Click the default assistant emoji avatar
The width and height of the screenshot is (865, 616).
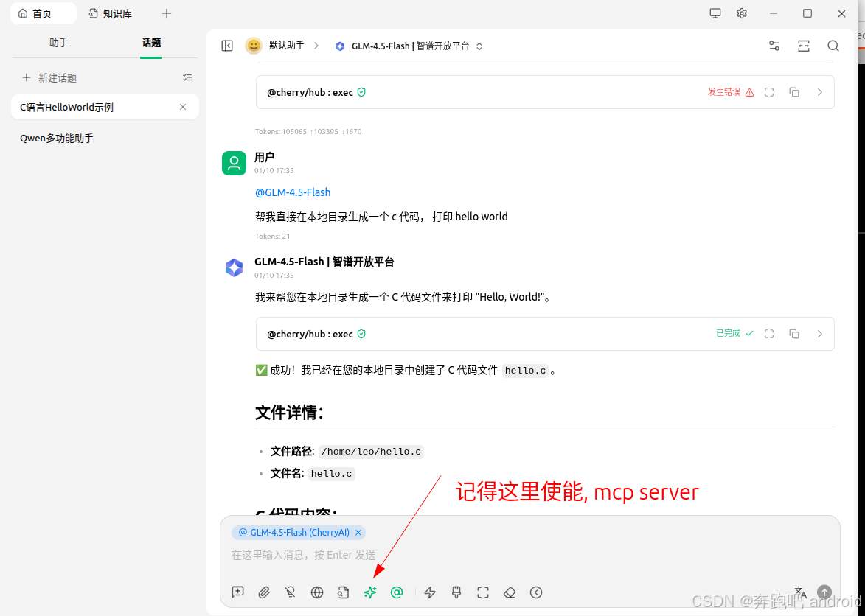tap(254, 46)
